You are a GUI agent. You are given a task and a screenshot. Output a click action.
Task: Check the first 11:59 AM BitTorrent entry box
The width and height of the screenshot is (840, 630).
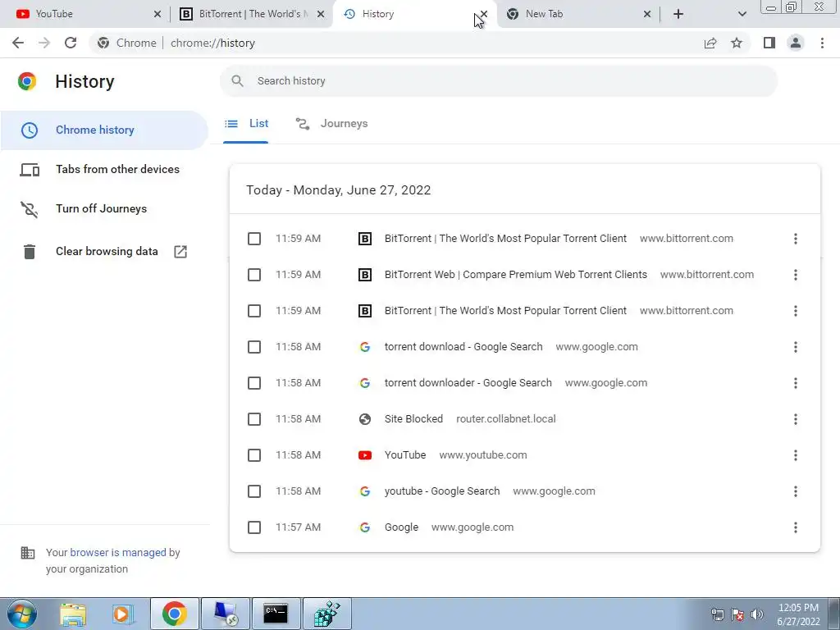[x=254, y=239]
